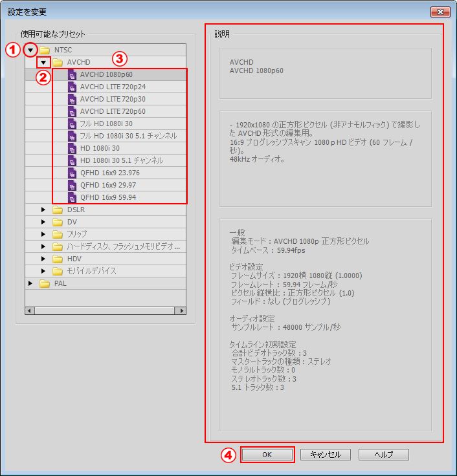457x476 pixels.
Task: Select HD 1080i 30 5.1 チャンネル preset
Action: 122,160
